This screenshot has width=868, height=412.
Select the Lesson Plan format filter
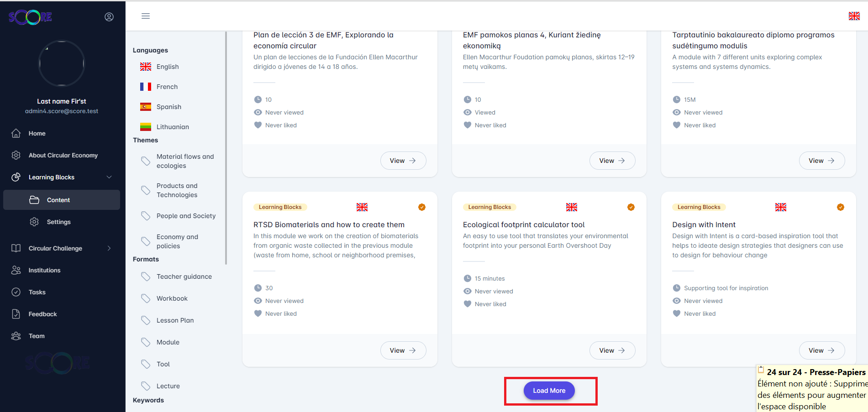pos(175,320)
